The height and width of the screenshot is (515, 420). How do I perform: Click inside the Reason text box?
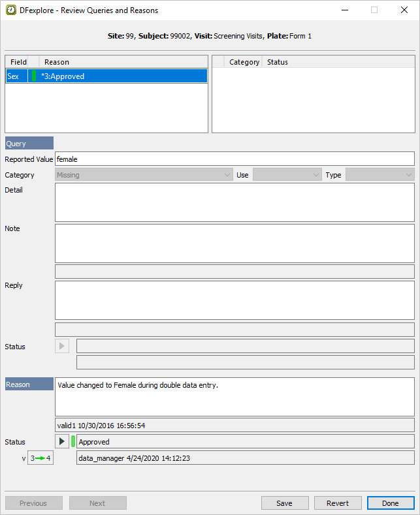click(234, 396)
